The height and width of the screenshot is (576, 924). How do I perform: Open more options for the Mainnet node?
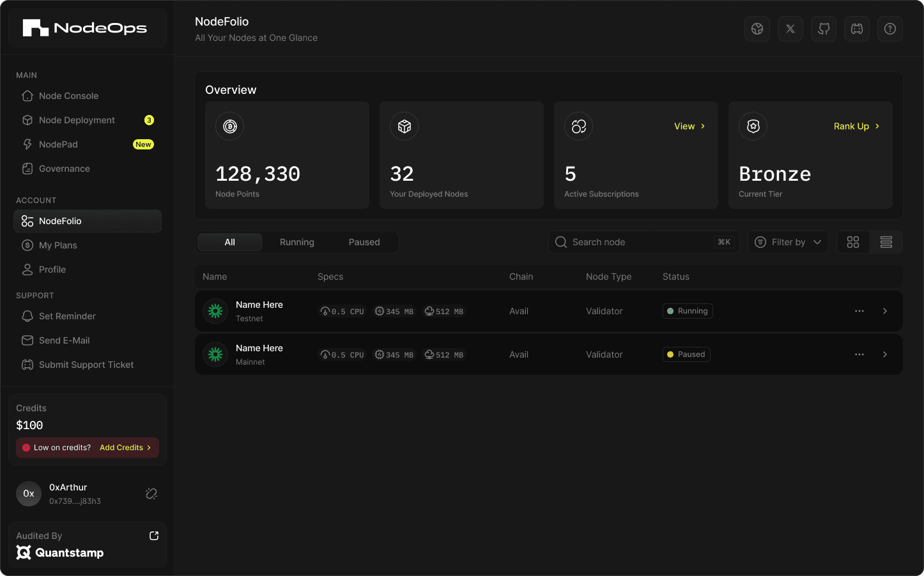click(859, 354)
